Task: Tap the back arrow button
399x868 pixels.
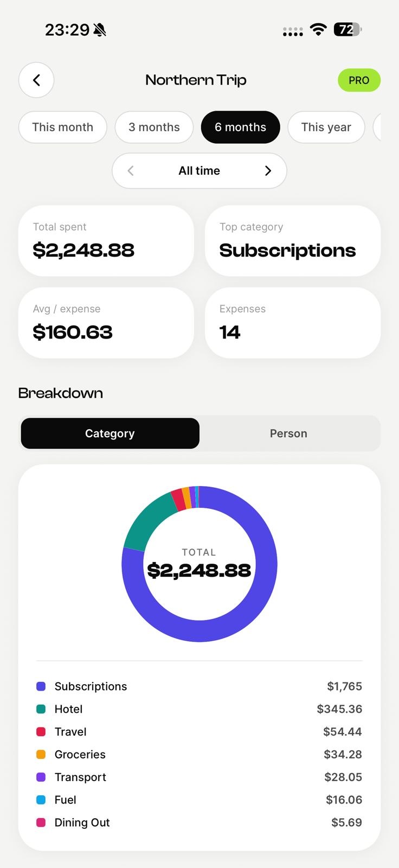Action: [36, 80]
